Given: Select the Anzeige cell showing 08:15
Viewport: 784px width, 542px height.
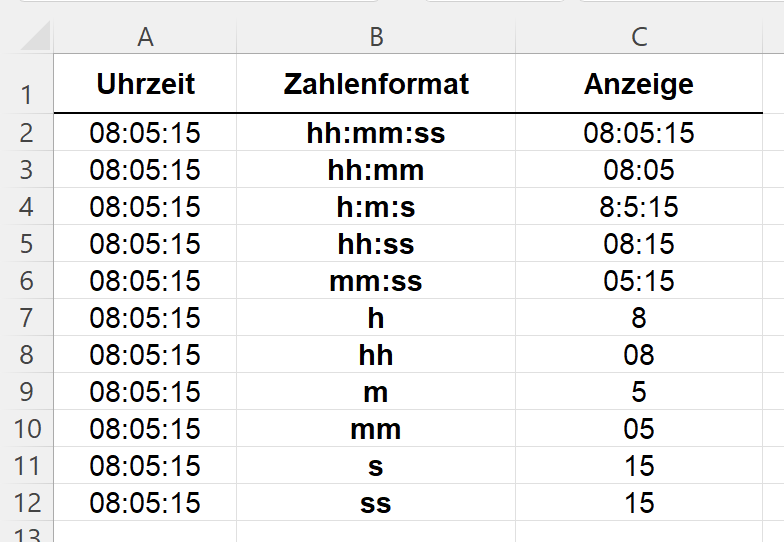Looking at the screenshot, I should [639, 244].
